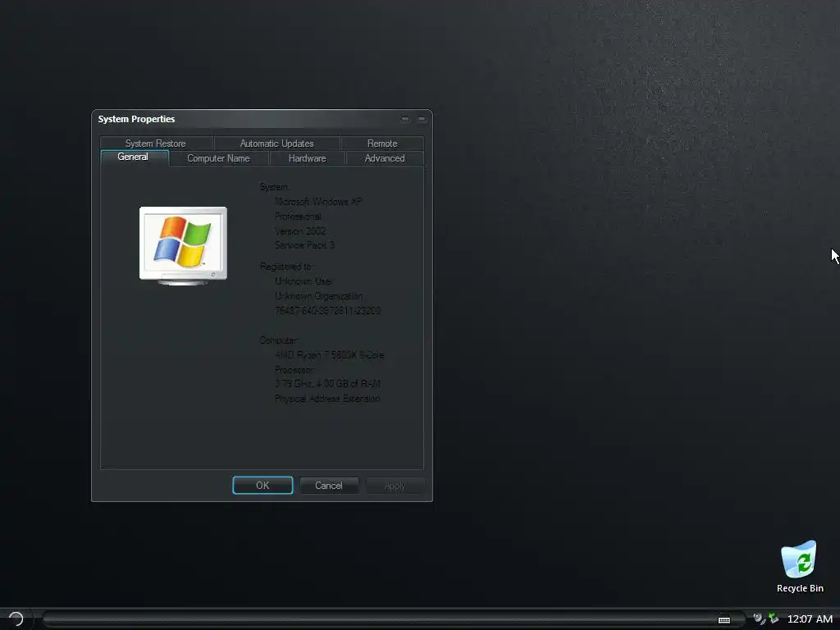Click the 'Unknown Organization' text

pyautogui.click(x=319, y=296)
